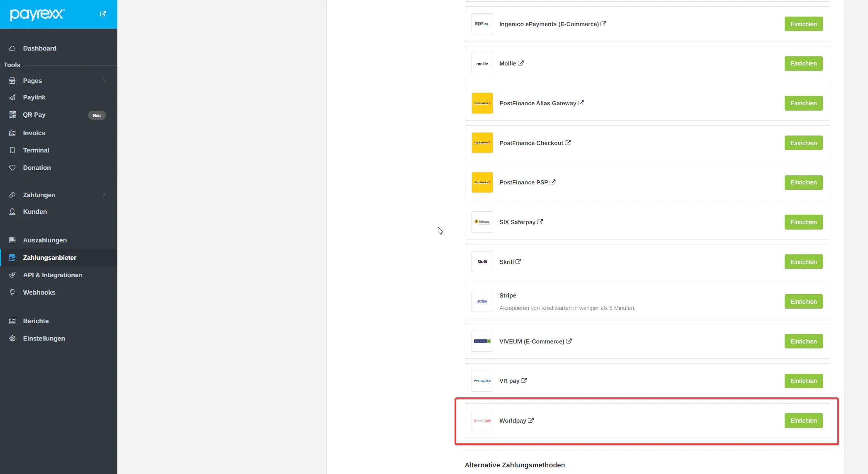Open the Ingenico ePayments link
The width and height of the screenshot is (868, 474).
tap(549, 24)
